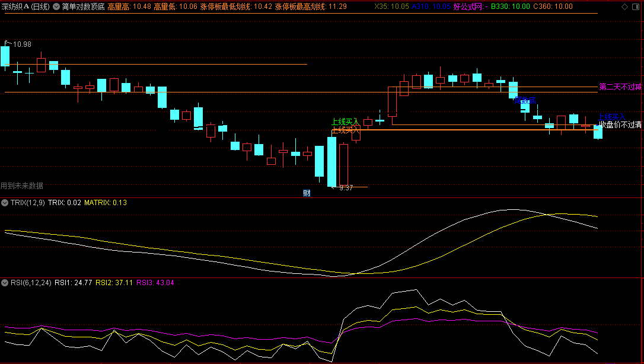The height and width of the screenshot is (364, 644).
Task: Click the 财 finance marker below the candles
Action: point(307,193)
